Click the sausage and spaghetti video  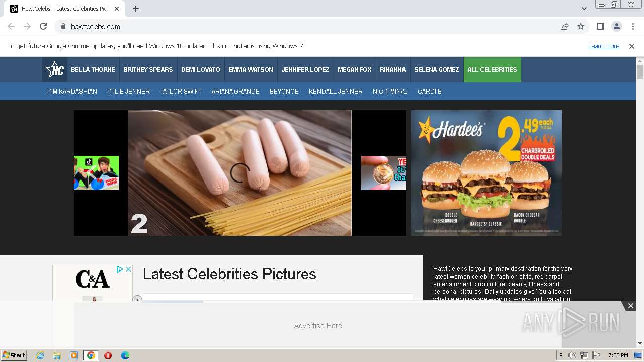pyautogui.click(x=240, y=173)
